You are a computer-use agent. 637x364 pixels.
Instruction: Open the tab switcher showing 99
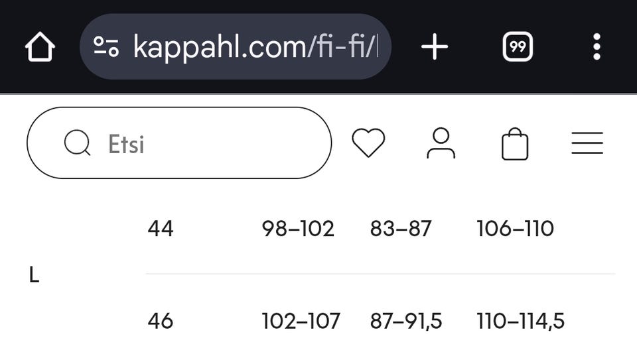tap(518, 47)
